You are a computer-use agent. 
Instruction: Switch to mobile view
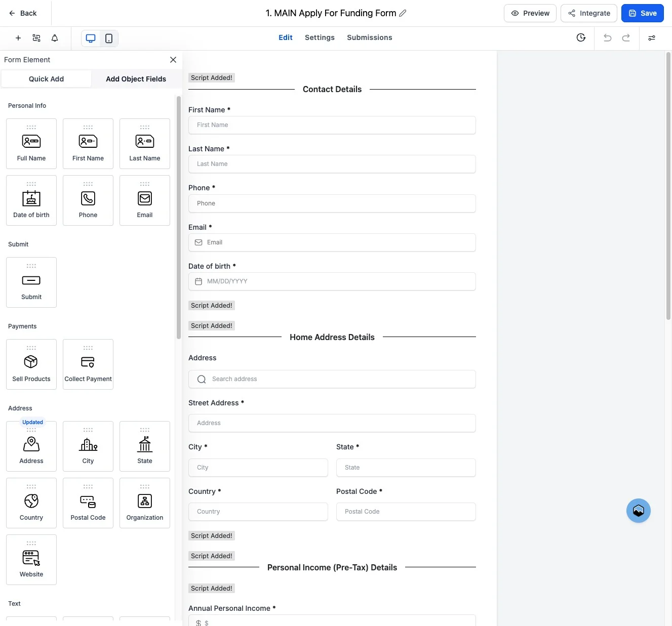coord(109,38)
